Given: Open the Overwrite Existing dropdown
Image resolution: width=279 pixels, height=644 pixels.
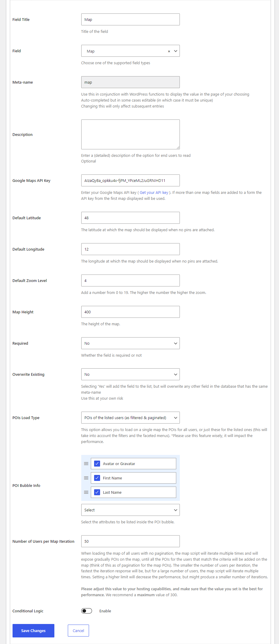Looking at the screenshot, I should pyautogui.click(x=130, y=374).
